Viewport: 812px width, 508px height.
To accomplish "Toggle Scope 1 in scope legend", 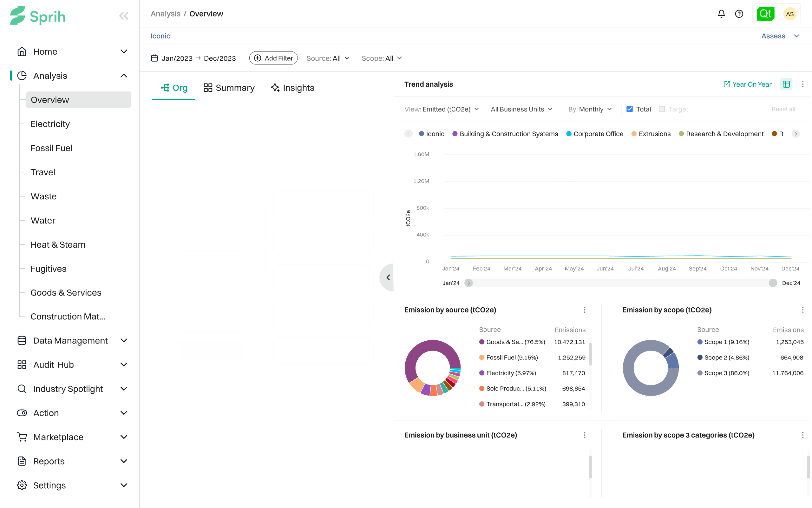I will pos(723,342).
